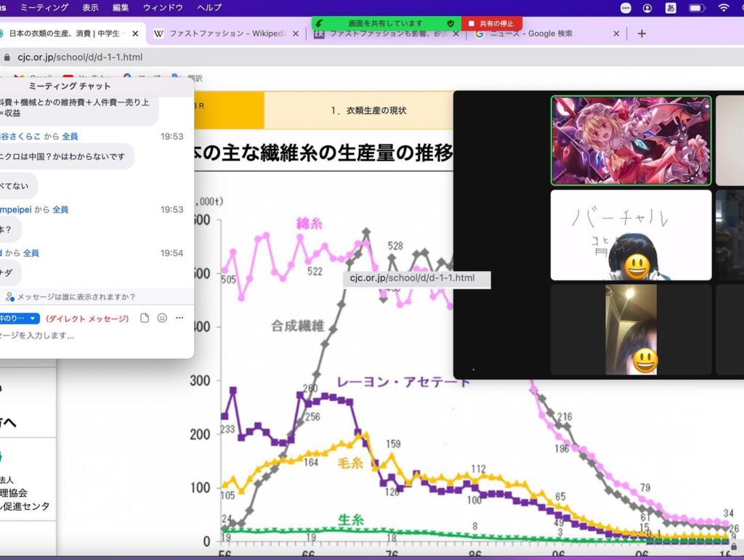Image resolution: width=744 pixels, height=560 pixels.
Task: Open the more options ellipsis in chat
Action: pos(179,318)
